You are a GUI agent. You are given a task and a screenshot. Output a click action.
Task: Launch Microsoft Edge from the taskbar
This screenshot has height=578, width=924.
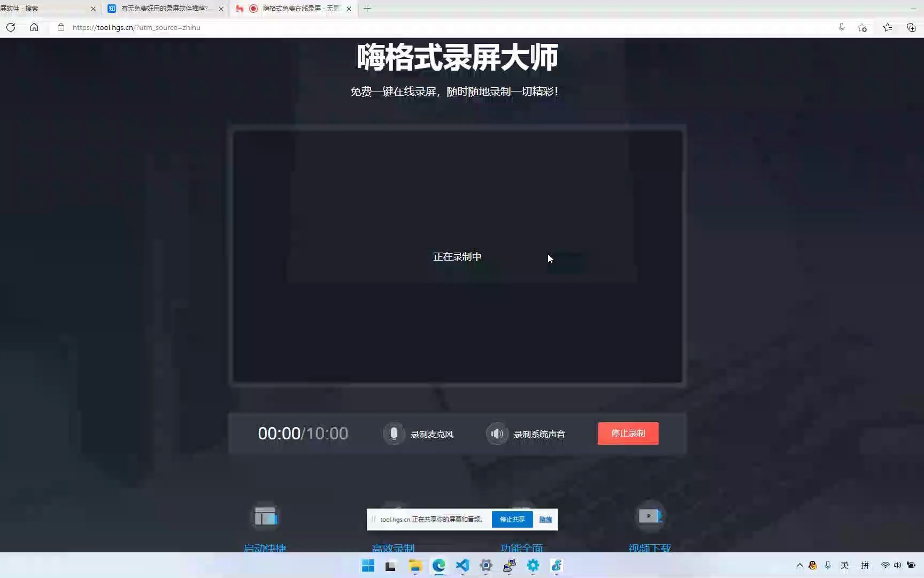(439, 566)
